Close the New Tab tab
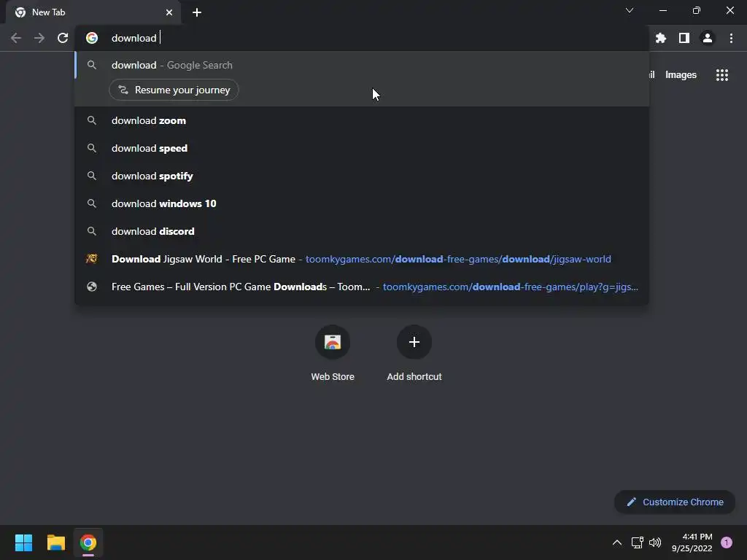This screenshot has height=560, width=747. pyautogui.click(x=169, y=12)
